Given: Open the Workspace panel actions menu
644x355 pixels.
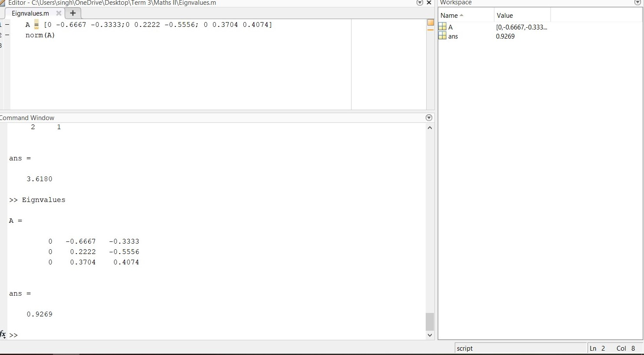Looking at the screenshot, I should (x=637, y=3).
